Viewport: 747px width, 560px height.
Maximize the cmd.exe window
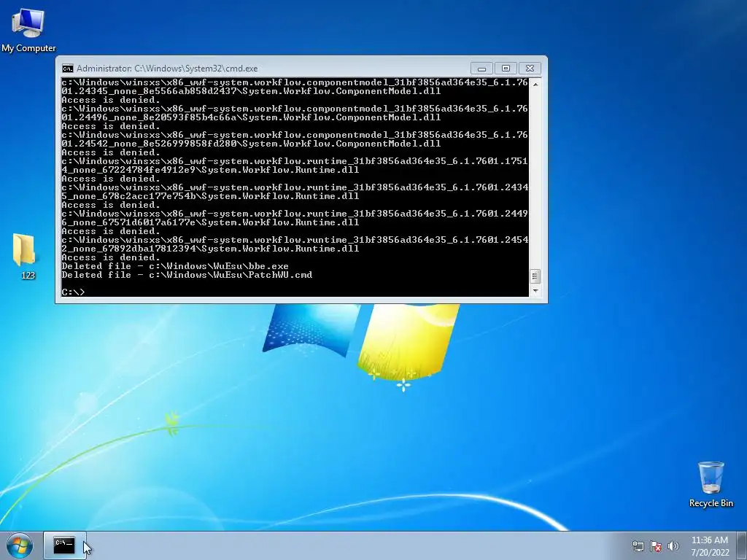pos(506,69)
